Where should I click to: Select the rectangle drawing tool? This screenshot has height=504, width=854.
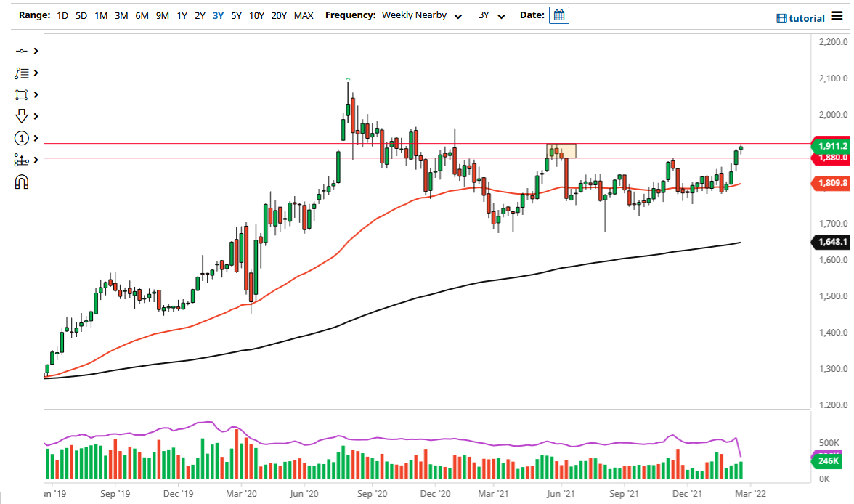[20, 94]
